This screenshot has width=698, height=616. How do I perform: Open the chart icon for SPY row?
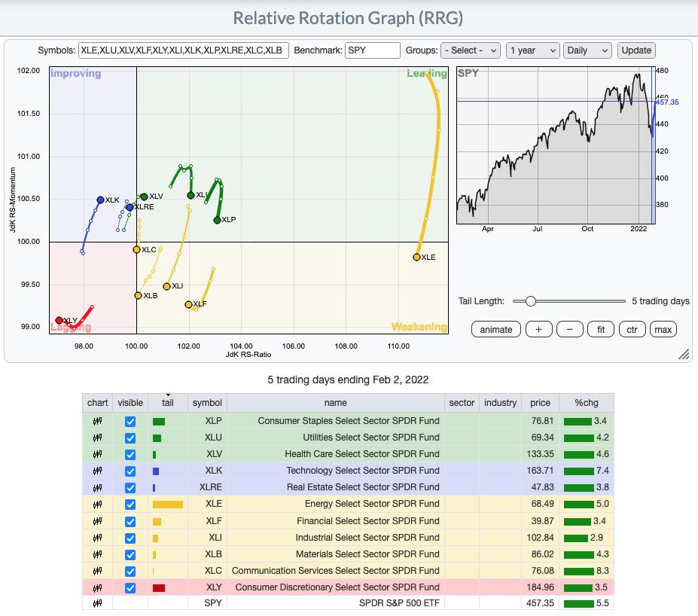pyautogui.click(x=97, y=603)
